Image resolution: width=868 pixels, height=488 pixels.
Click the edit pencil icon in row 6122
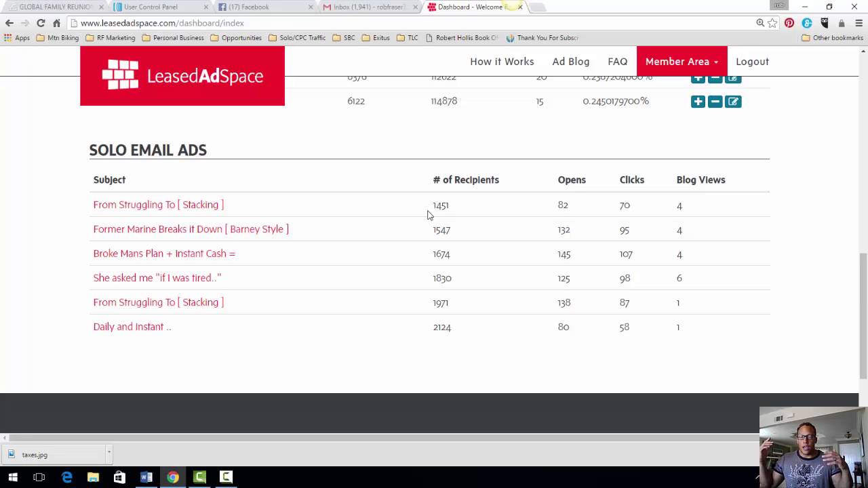pyautogui.click(x=733, y=102)
